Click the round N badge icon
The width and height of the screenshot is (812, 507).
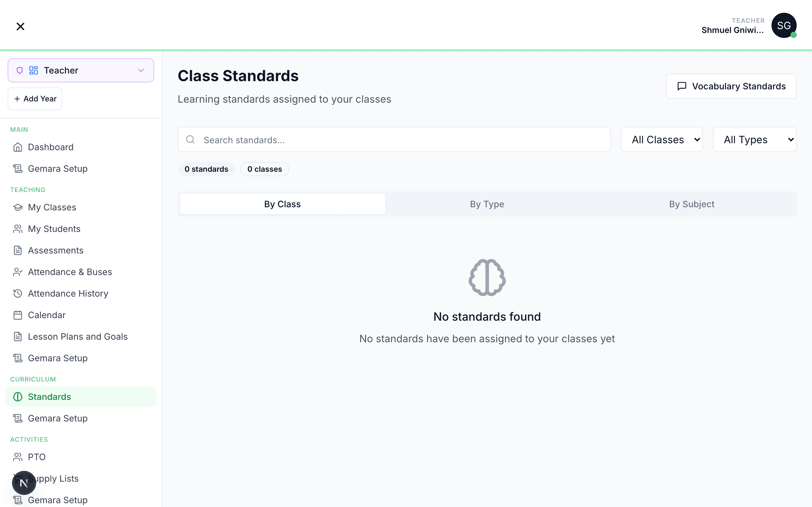[24, 483]
